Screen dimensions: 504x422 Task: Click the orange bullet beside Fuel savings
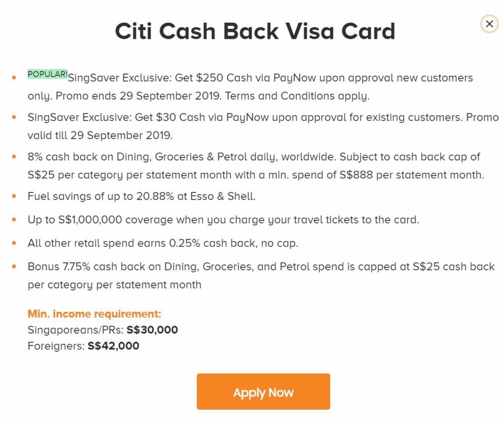click(14, 196)
